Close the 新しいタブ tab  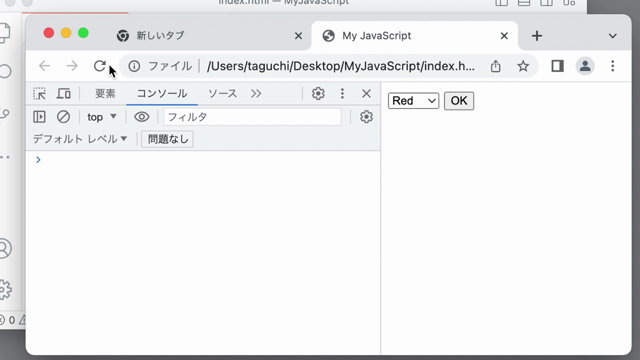coord(298,36)
